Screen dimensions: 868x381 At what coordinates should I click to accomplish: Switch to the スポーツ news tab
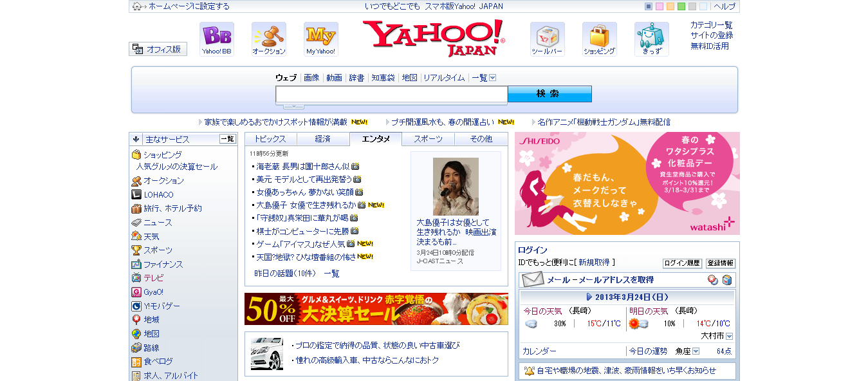[x=429, y=139]
